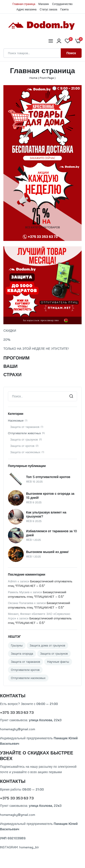Select the Научные факты hashtag
Image resolution: width=85 pixels, height=868 pixels.
pos(58,661)
